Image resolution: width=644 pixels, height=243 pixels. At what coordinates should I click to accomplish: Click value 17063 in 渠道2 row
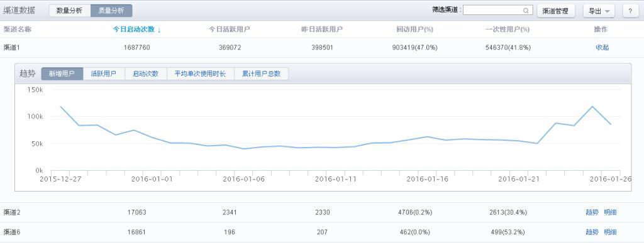[x=136, y=212]
